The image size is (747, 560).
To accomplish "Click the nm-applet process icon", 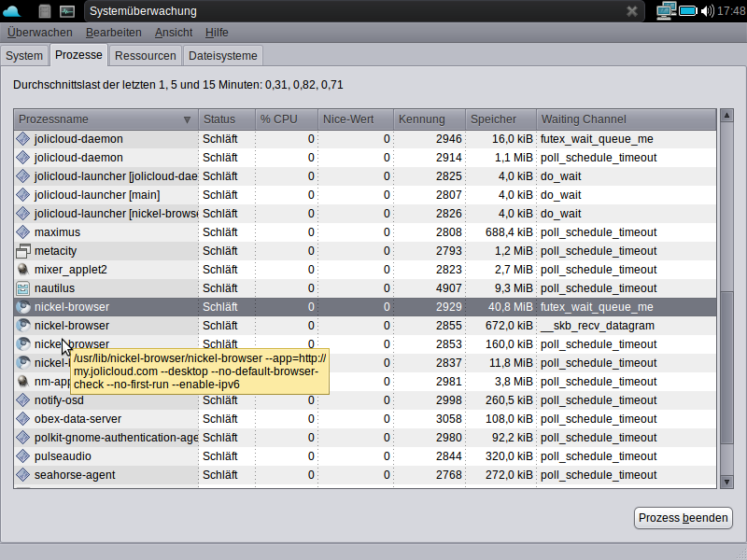I will coord(22,382).
